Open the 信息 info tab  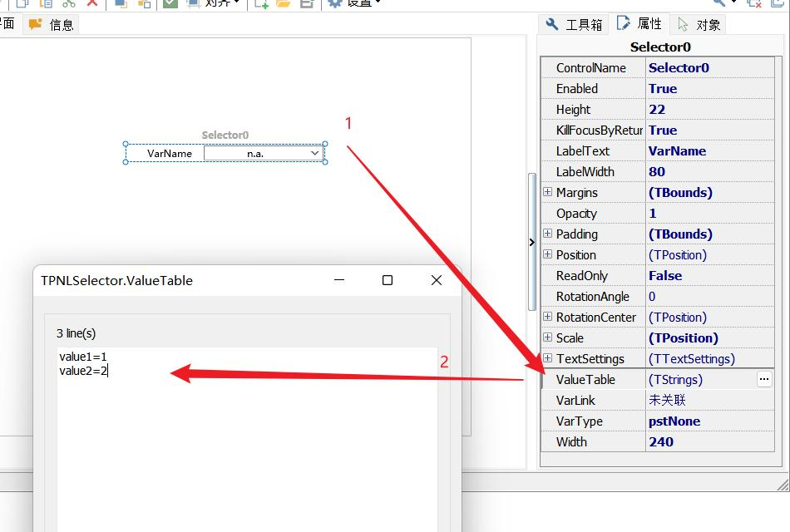52,24
